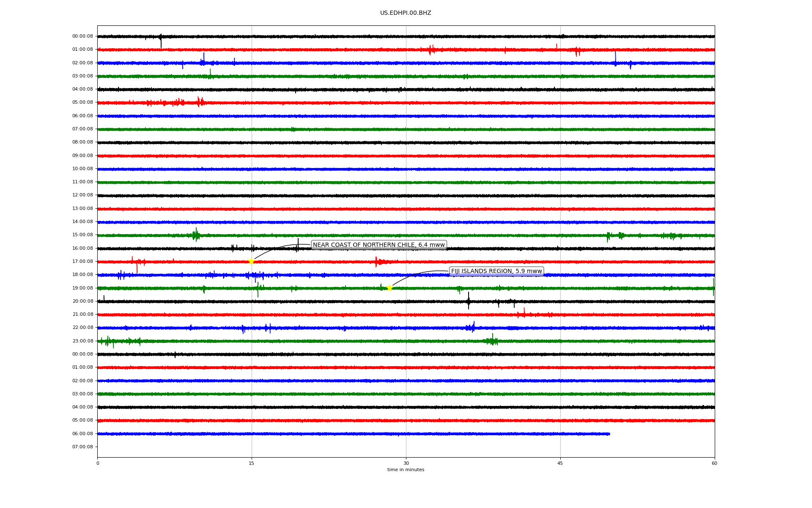
Task: Click the x-axis tick label 60
Action: click(x=714, y=463)
